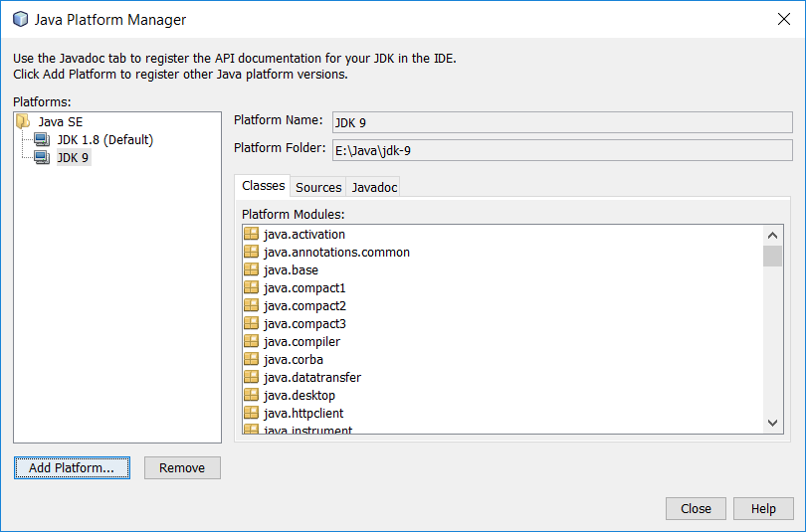This screenshot has height=532, width=806.
Task: Click the java.activation module icon
Action: (x=251, y=235)
